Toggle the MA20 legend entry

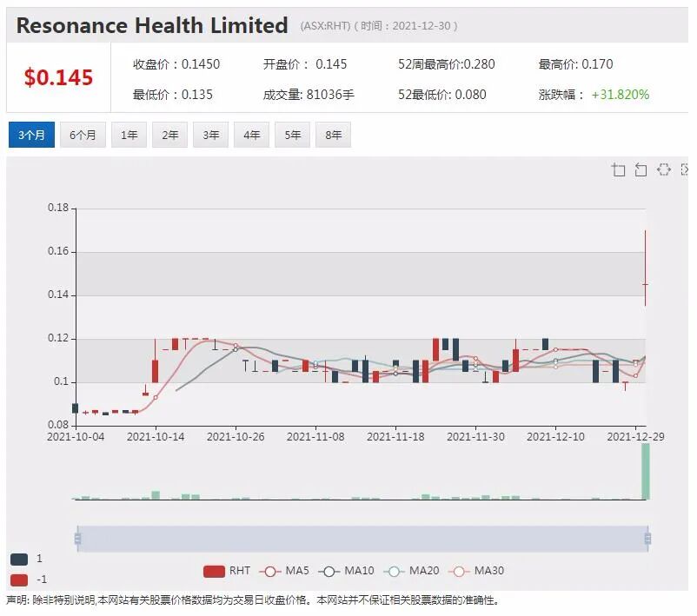tap(411, 571)
